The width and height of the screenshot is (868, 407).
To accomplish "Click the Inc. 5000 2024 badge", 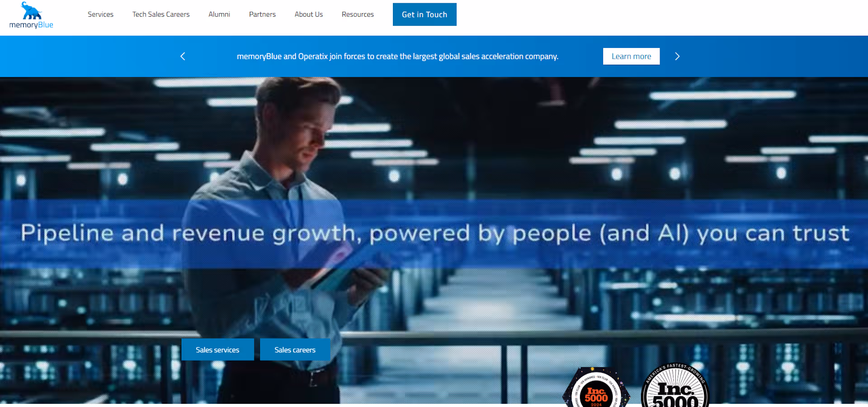I will (x=596, y=387).
